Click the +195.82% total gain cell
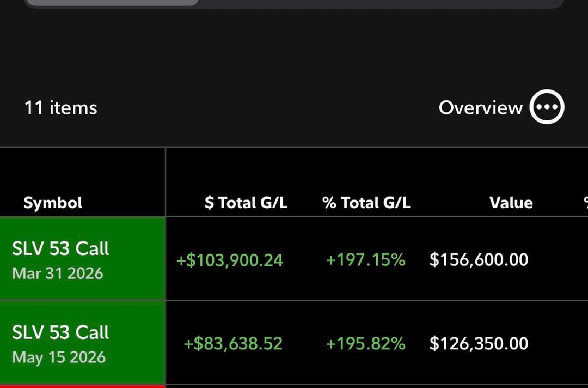The height and width of the screenshot is (388, 588). point(365,344)
